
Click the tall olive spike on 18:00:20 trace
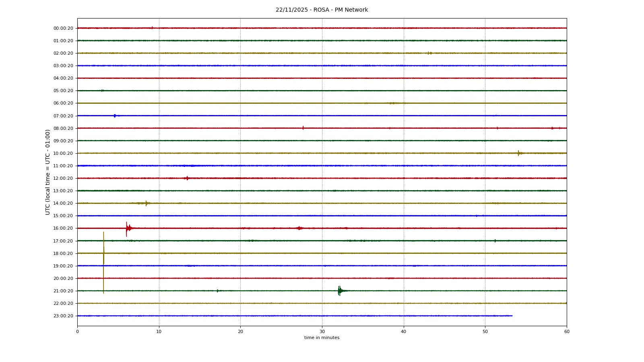103,253
